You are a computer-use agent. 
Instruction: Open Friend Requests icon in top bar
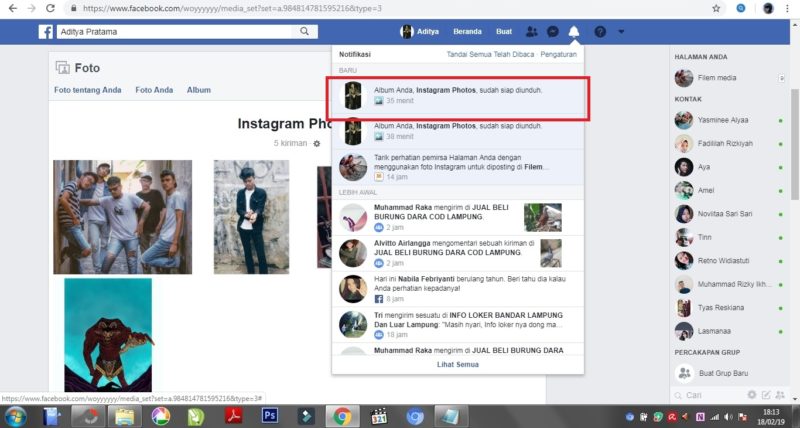[532, 32]
